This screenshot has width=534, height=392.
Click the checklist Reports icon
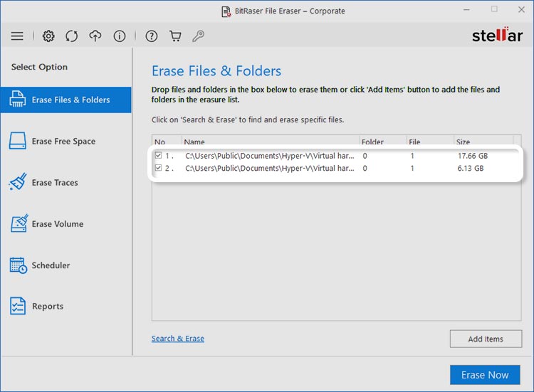click(18, 306)
